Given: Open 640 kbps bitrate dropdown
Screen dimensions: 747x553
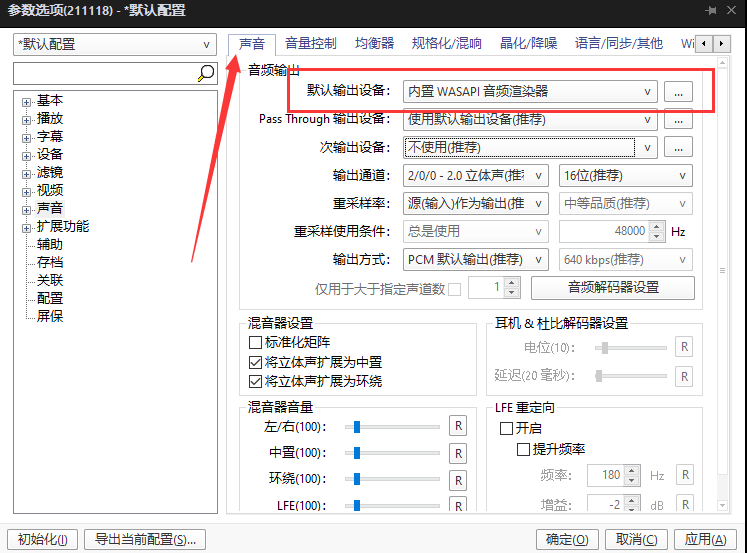Looking at the screenshot, I should click(x=626, y=260).
